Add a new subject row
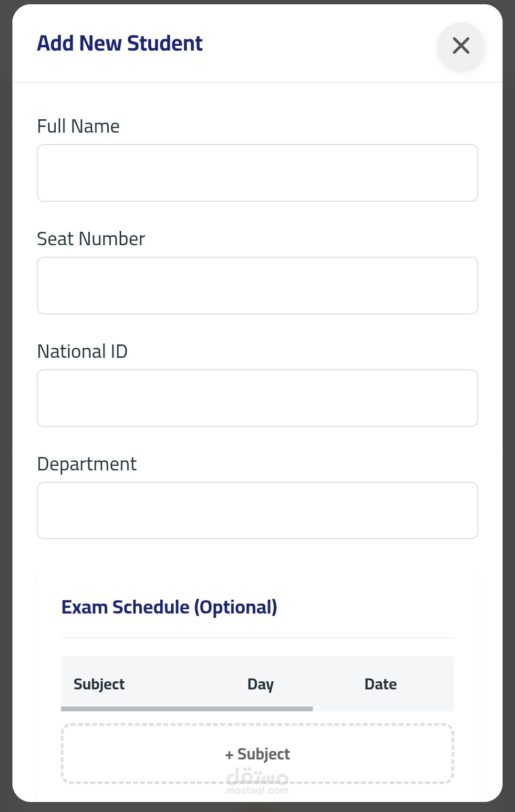The height and width of the screenshot is (812, 515). [257, 753]
